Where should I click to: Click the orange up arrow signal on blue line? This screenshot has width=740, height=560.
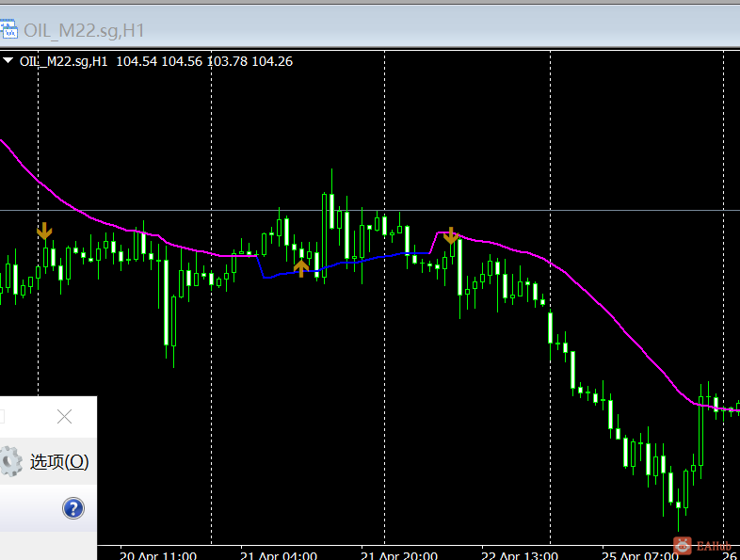click(x=301, y=268)
